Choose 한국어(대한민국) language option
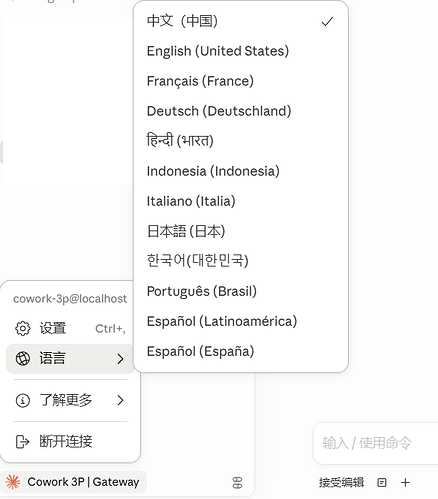The image size is (438, 499). pos(241,261)
